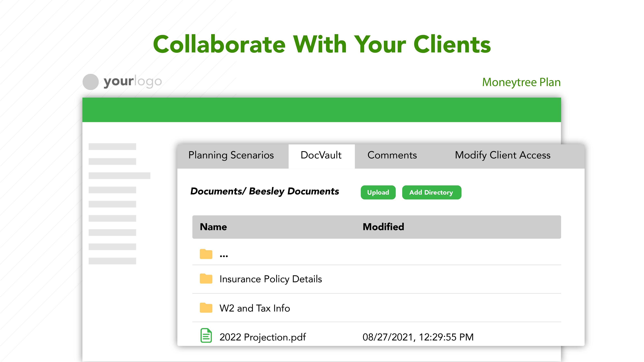This screenshot has width=644, height=362.
Task: Open the 2022 Projection.pdf file
Action: [263, 337]
